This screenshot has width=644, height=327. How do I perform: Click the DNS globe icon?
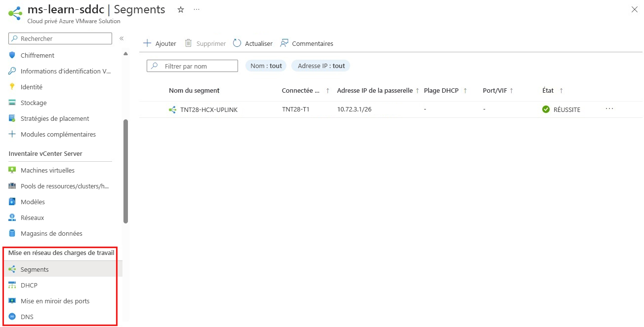(12, 317)
